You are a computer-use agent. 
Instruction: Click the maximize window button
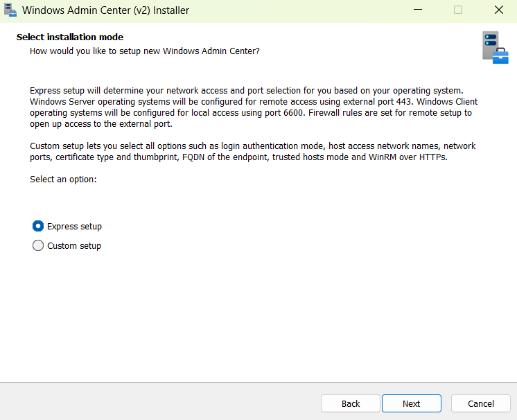point(458,10)
